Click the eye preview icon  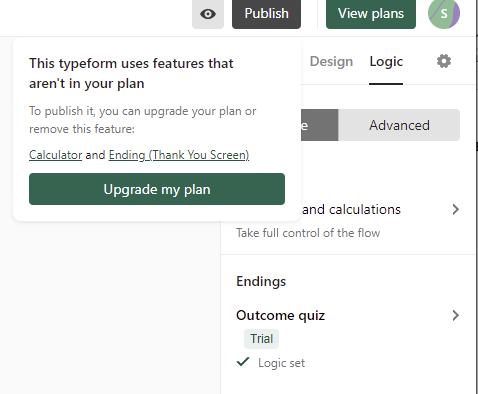pos(208,14)
